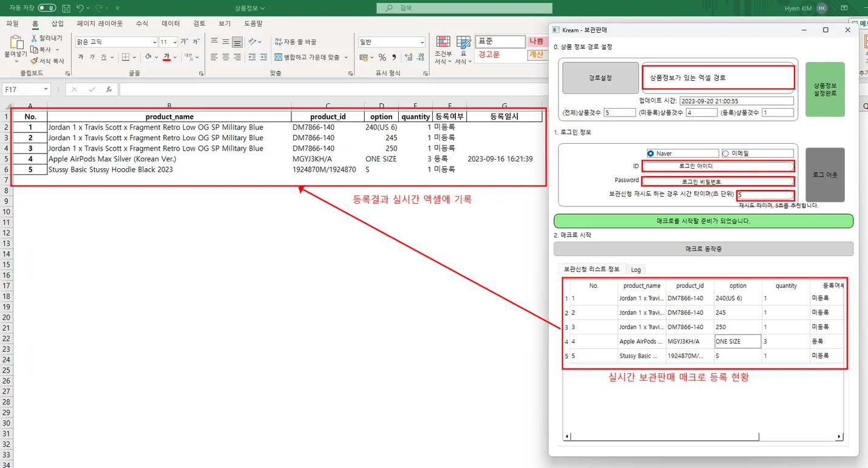Pick the yellow fill color bucket
868x468 pixels.
(149, 57)
